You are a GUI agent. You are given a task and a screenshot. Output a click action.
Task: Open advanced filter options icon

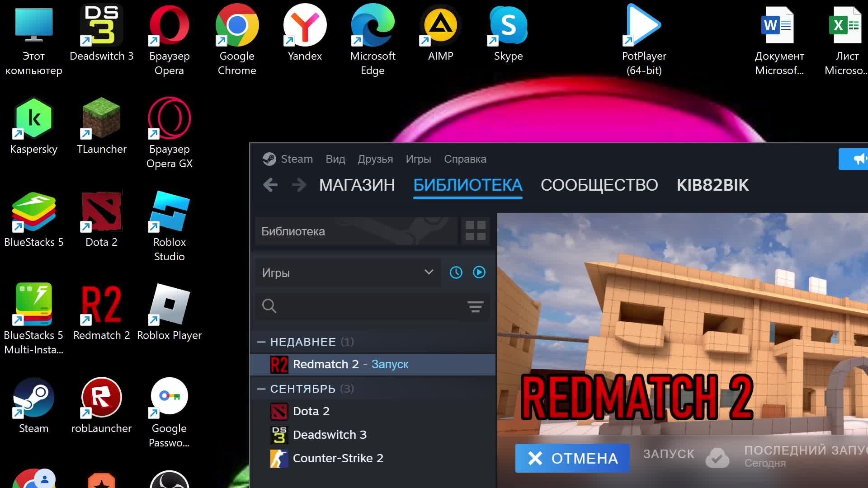[475, 307]
